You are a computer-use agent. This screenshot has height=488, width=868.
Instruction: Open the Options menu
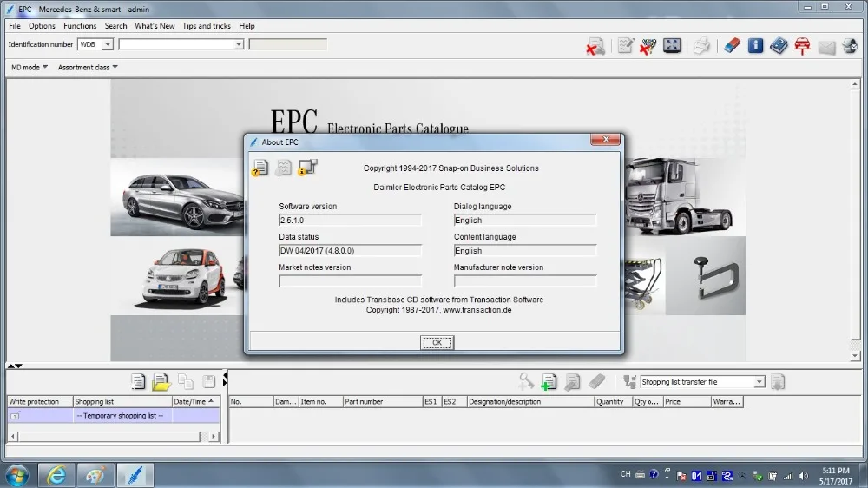pyautogui.click(x=42, y=26)
